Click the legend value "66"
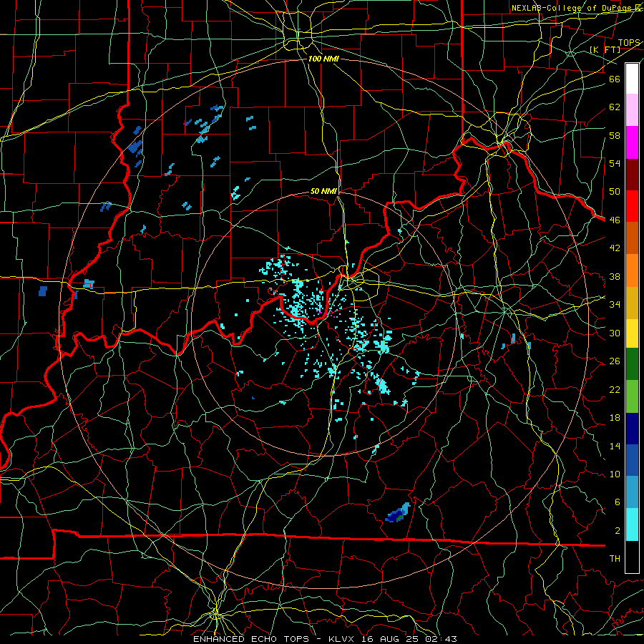Image resolution: width=644 pixels, height=644 pixels. pos(615,79)
